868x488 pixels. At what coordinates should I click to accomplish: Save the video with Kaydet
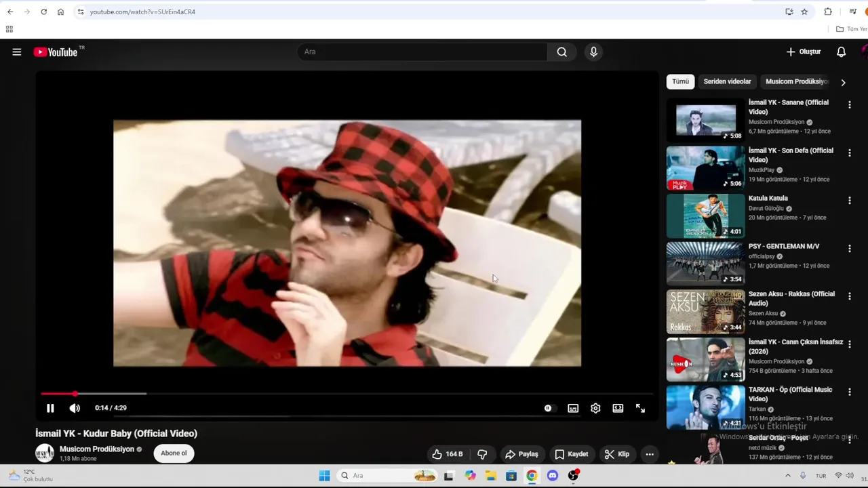(x=571, y=454)
